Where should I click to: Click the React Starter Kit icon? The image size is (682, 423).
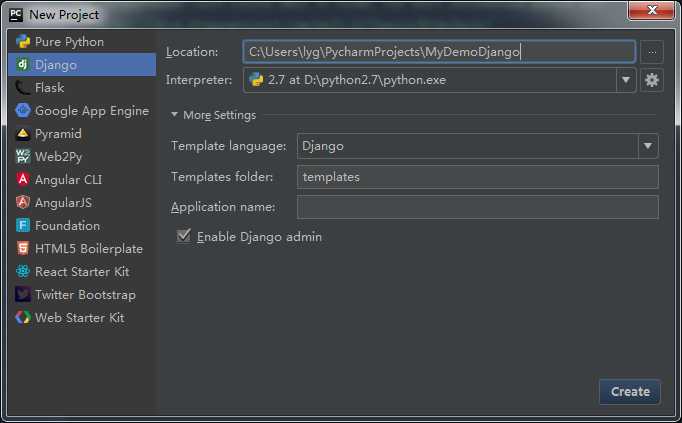(23, 272)
